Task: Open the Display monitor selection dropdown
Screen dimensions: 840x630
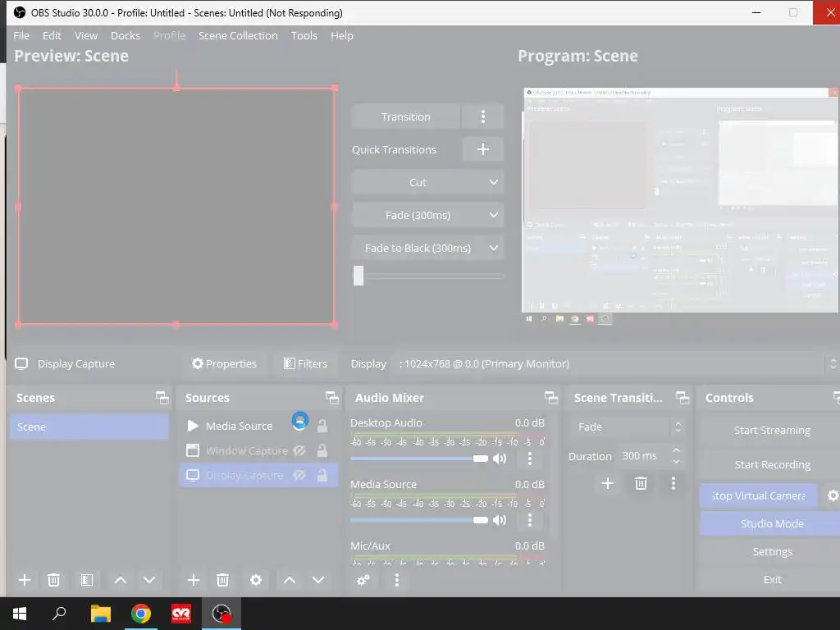Action: [614, 363]
